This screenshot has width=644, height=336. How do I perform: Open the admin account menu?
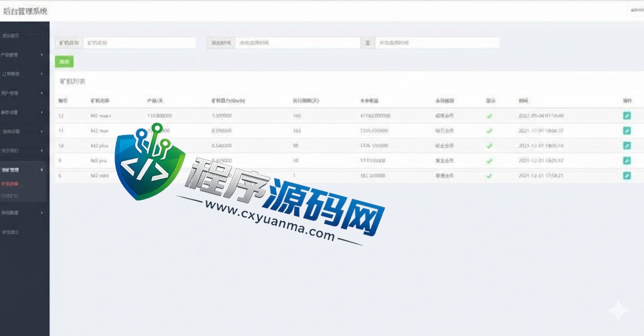(637, 10)
